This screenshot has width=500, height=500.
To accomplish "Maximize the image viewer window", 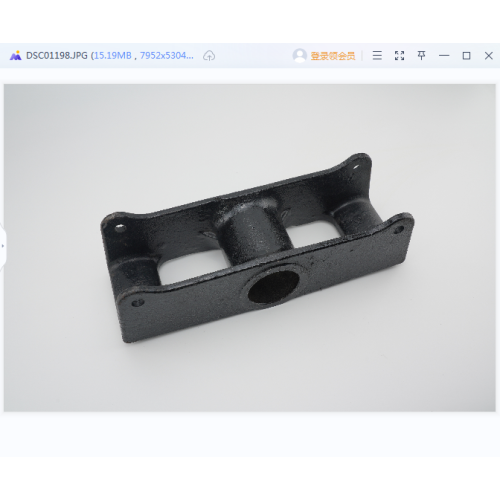I will click(466, 56).
